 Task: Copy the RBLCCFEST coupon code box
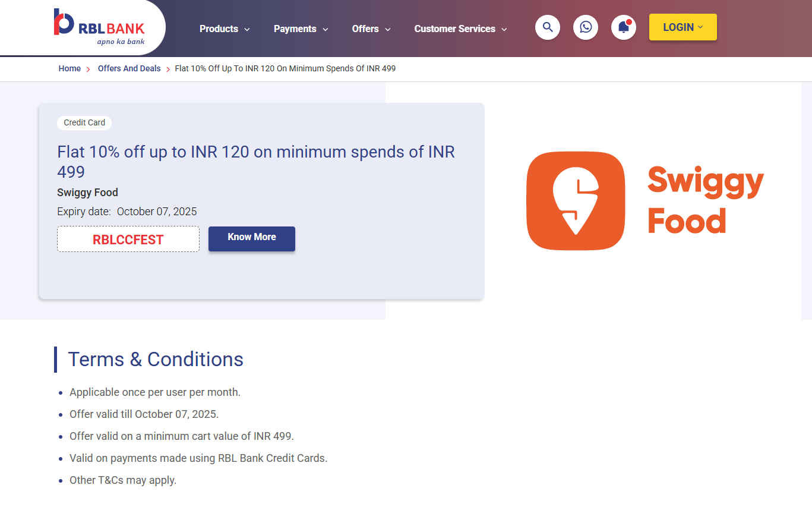[x=128, y=240]
